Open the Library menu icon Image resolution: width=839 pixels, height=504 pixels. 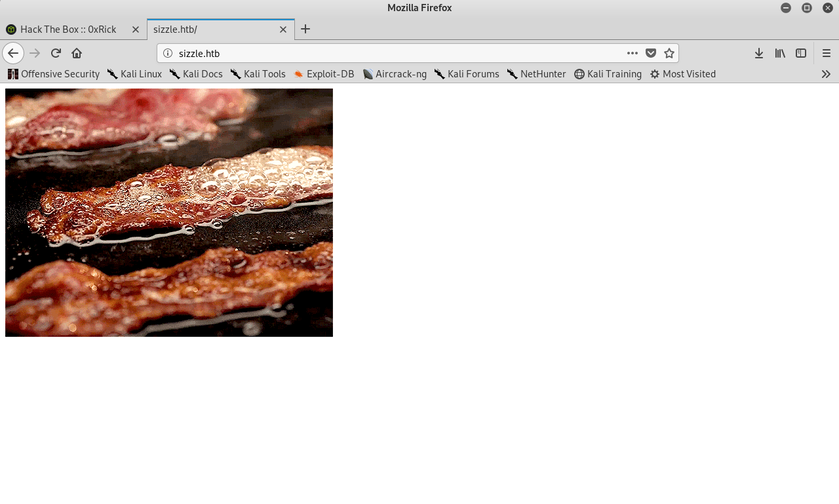pos(780,53)
